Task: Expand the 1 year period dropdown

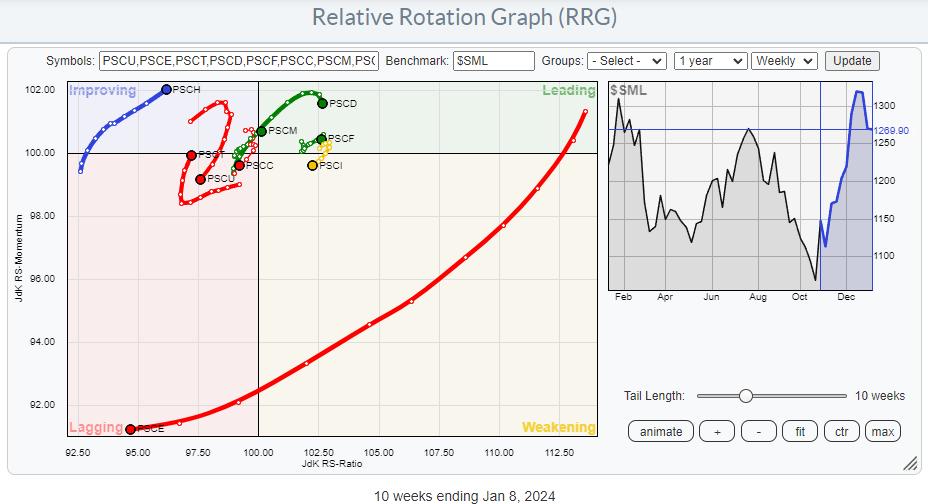Action: click(x=710, y=61)
